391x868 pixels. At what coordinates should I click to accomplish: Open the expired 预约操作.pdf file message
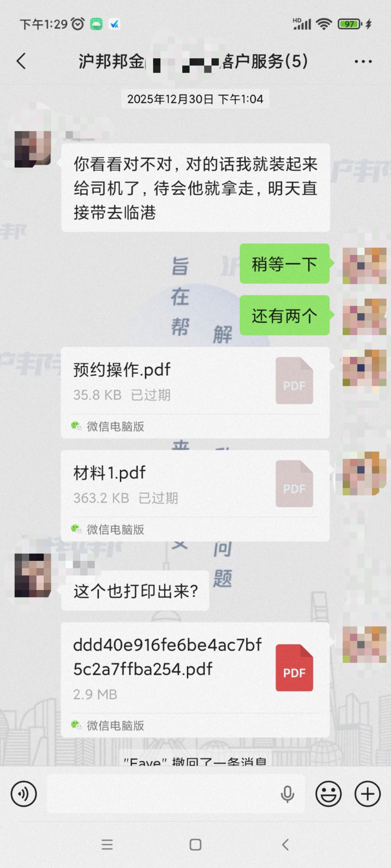195,393
